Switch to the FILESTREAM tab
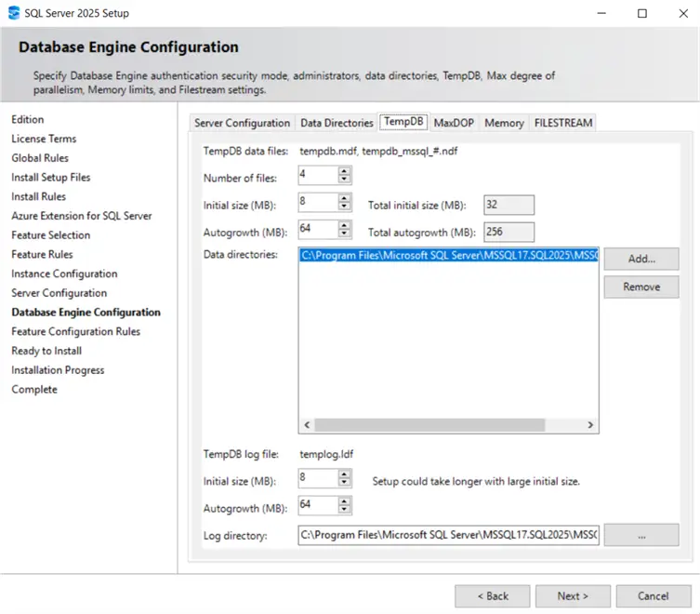Image resolution: width=700 pixels, height=614 pixels. 563,123
